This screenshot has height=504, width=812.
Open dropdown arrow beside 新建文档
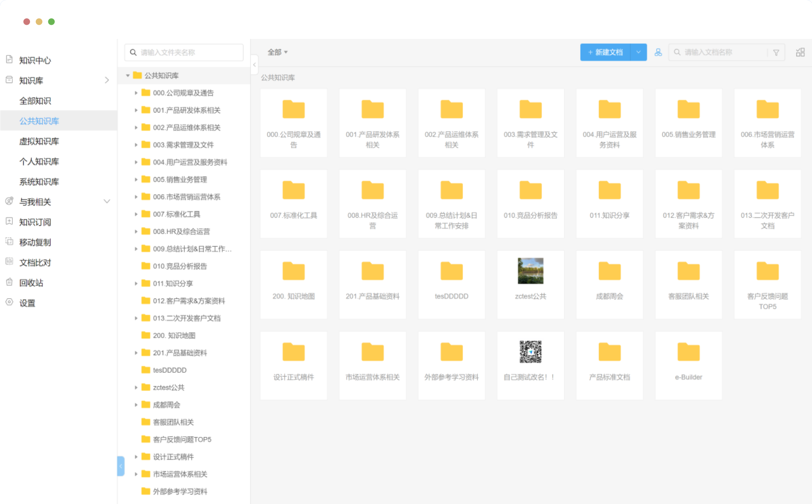coord(638,52)
